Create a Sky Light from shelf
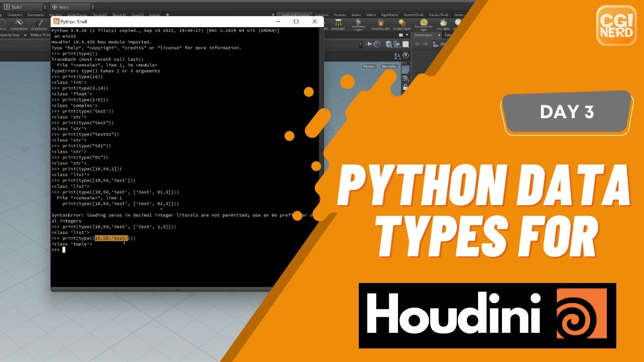Screen dimensions: 644x362 pos(443,24)
